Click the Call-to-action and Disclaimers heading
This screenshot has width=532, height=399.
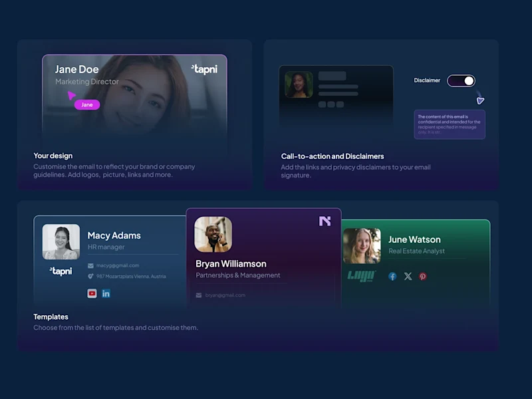[332, 156]
